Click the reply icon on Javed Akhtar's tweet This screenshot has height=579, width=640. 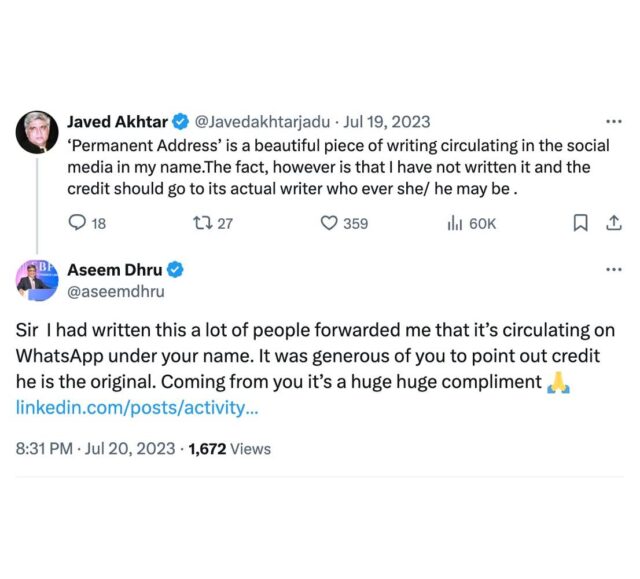pyautogui.click(x=78, y=223)
